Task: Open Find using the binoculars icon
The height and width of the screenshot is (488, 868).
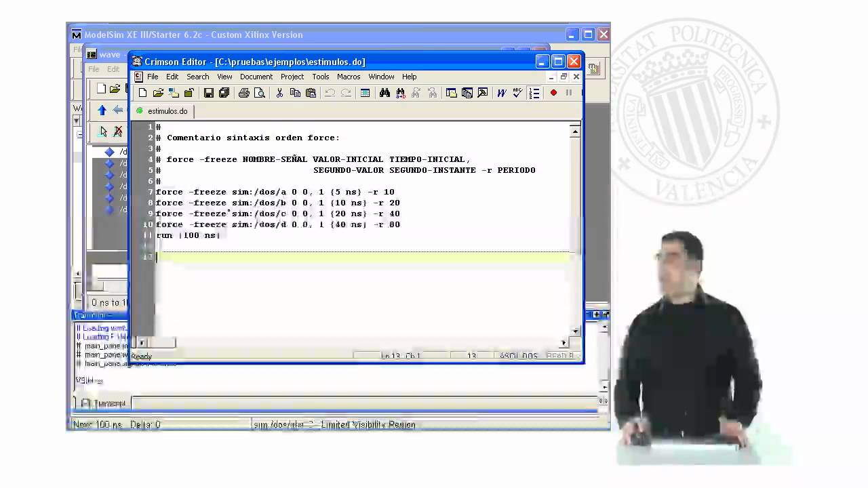Action: (x=384, y=93)
